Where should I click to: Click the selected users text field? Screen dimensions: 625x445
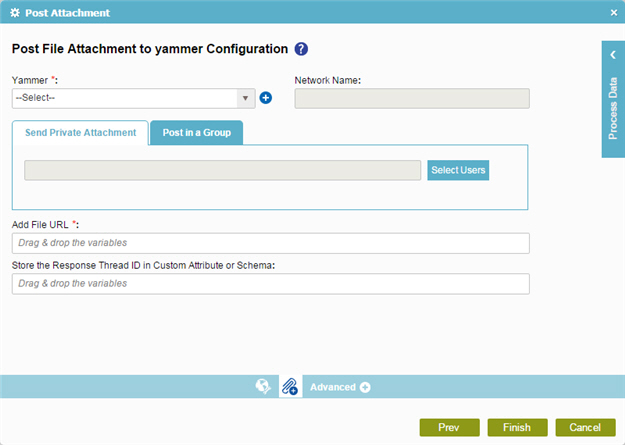click(222, 170)
